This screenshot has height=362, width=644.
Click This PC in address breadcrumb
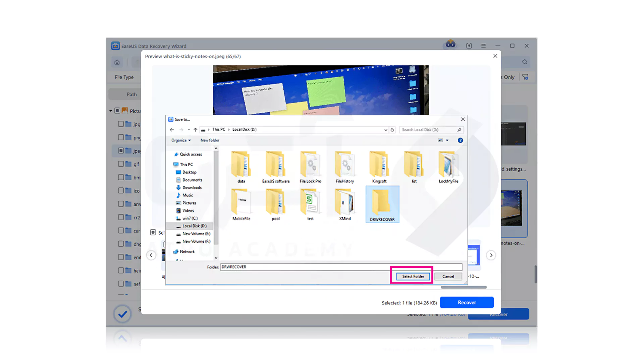pos(219,130)
